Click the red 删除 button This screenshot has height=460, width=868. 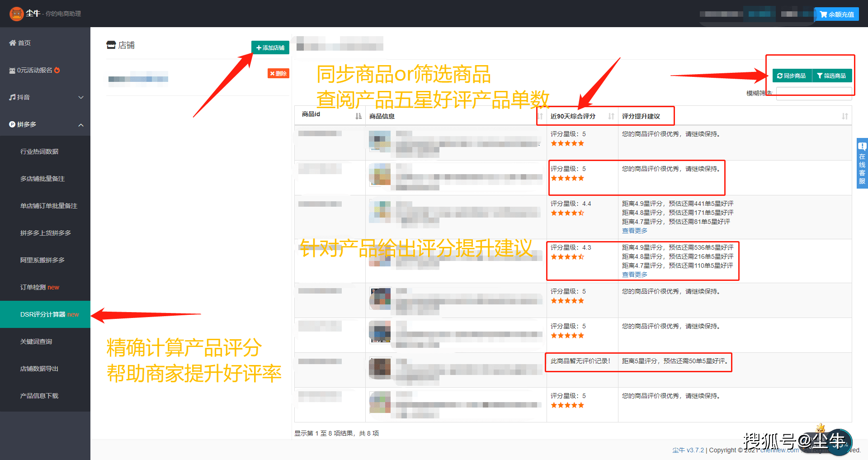coord(278,73)
